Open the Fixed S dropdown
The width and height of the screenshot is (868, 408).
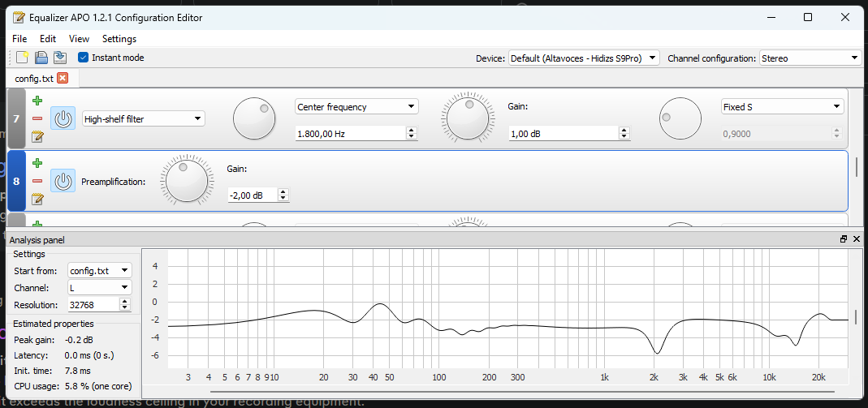783,107
